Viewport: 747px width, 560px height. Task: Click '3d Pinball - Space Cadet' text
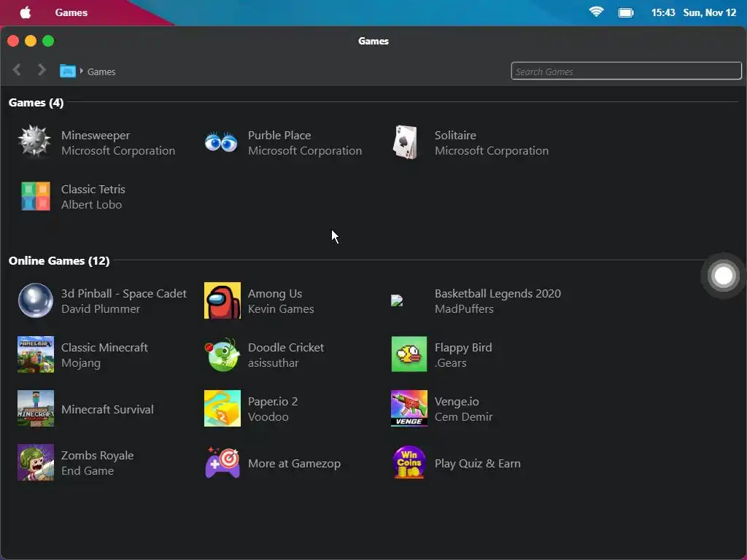point(123,294)
